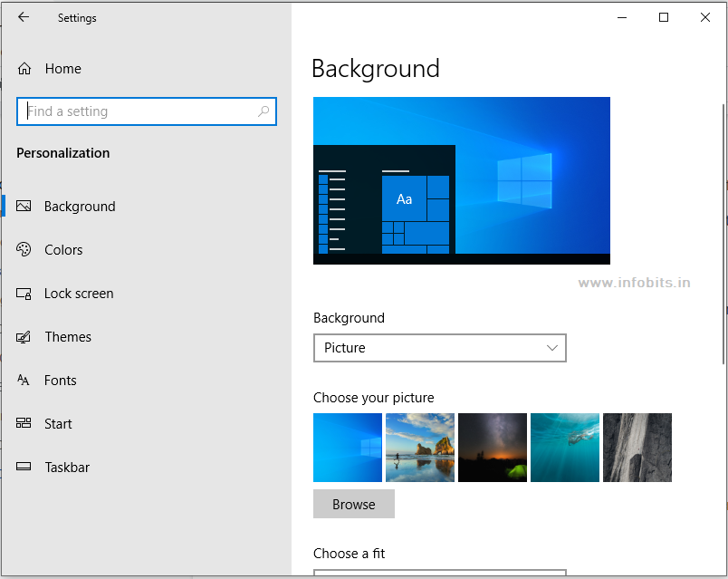Select the underwater swimmer wallpaper thumbnail
The image size is (728, 579).
click(565, 448)
